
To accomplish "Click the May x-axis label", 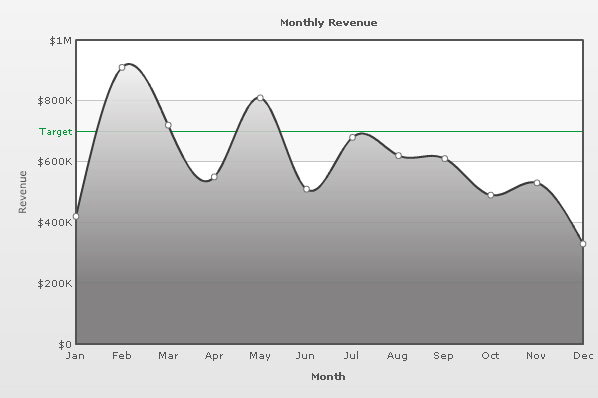I will (x=260, y=356).
